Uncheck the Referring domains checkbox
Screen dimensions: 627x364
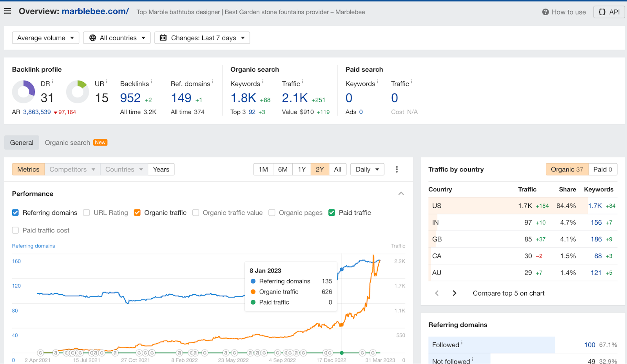15,213
